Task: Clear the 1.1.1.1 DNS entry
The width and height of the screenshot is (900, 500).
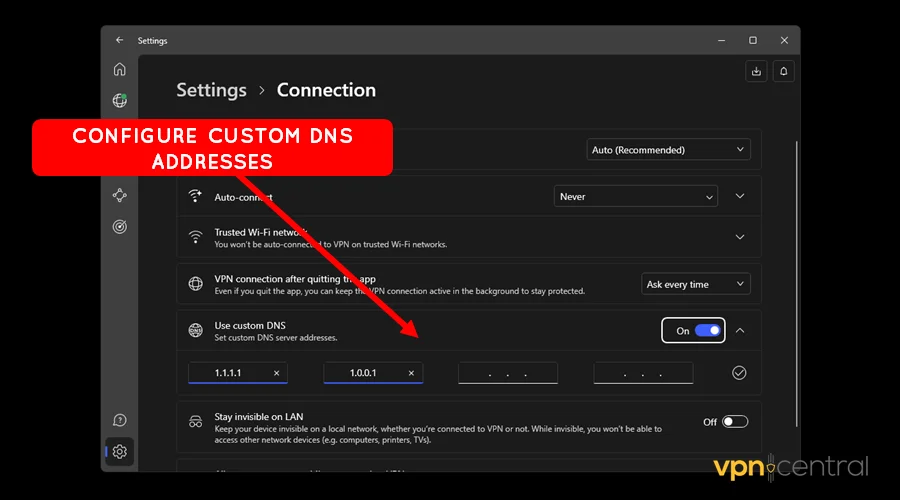Action: [276, 373]
